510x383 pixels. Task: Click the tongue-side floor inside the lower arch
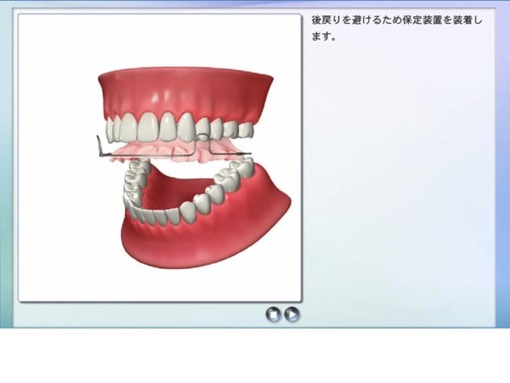click(x=177, y=188)
